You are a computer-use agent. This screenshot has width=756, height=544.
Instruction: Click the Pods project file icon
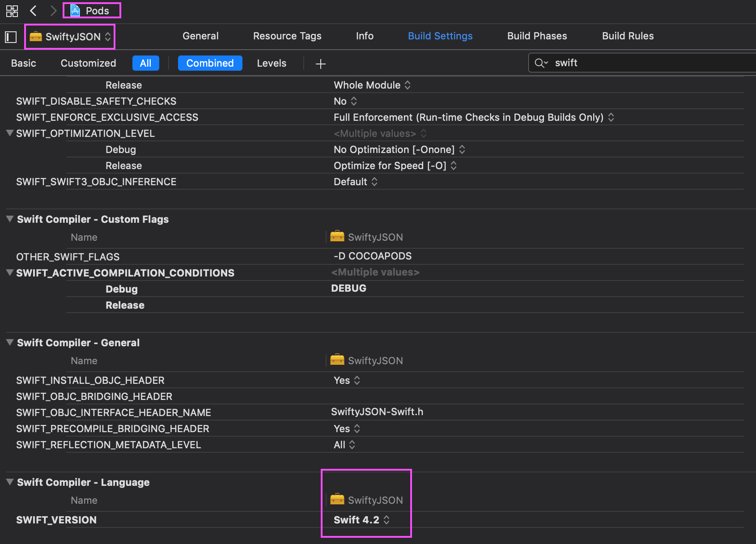(x=75, y=11)
